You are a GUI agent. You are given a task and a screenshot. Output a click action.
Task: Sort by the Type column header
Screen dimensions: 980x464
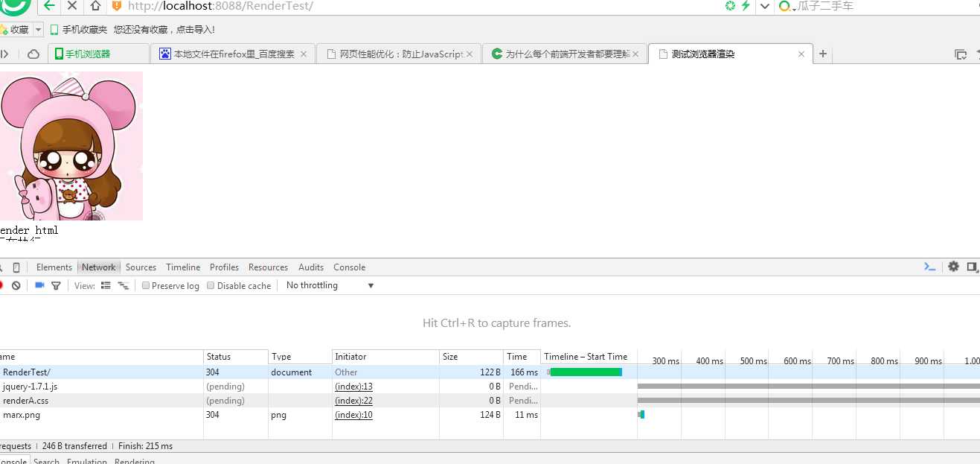(x=300, y=357)
